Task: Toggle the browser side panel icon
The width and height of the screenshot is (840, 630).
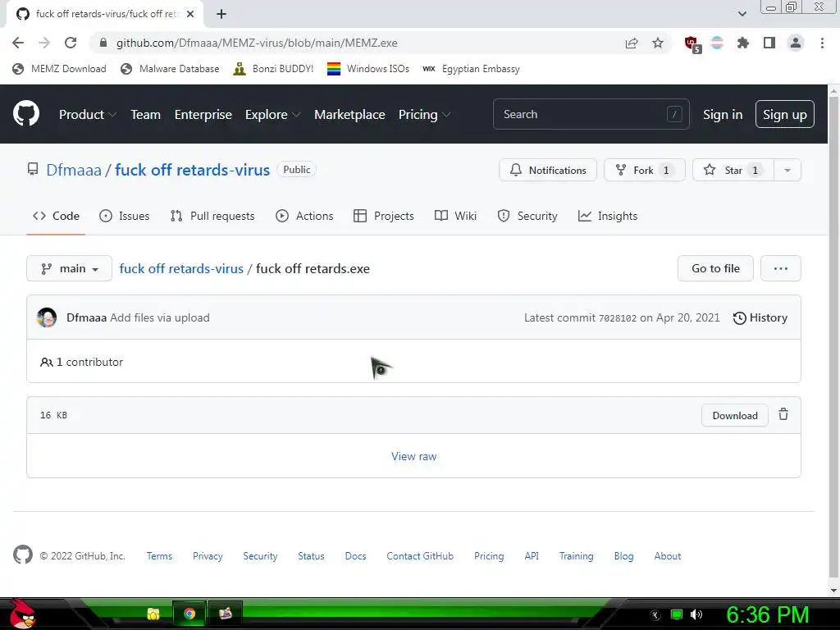Action: (769, 43)
